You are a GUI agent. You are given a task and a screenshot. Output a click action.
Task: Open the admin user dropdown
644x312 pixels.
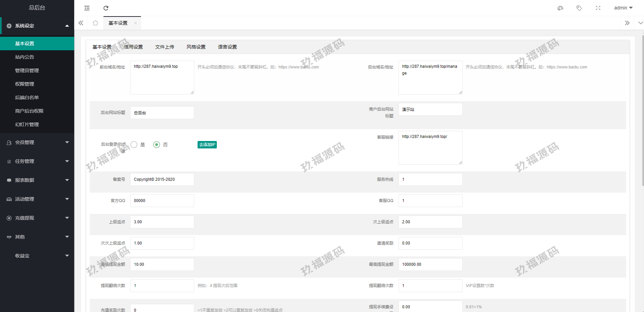coord(623,8)
